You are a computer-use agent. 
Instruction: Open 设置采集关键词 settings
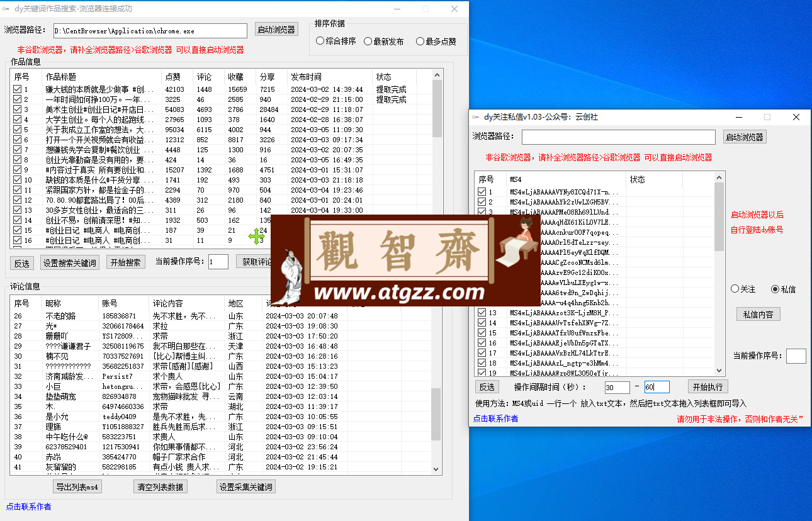246,487
